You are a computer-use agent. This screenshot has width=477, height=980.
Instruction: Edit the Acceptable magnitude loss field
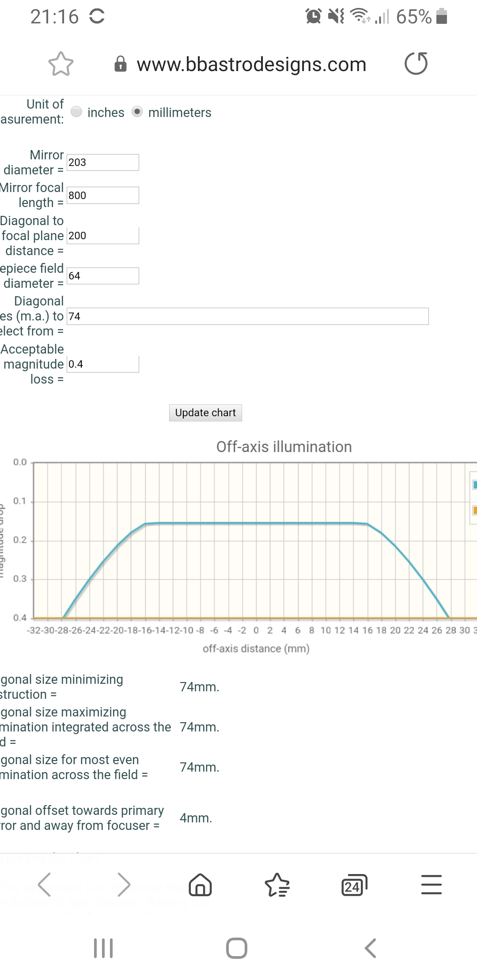coord(102,364)
